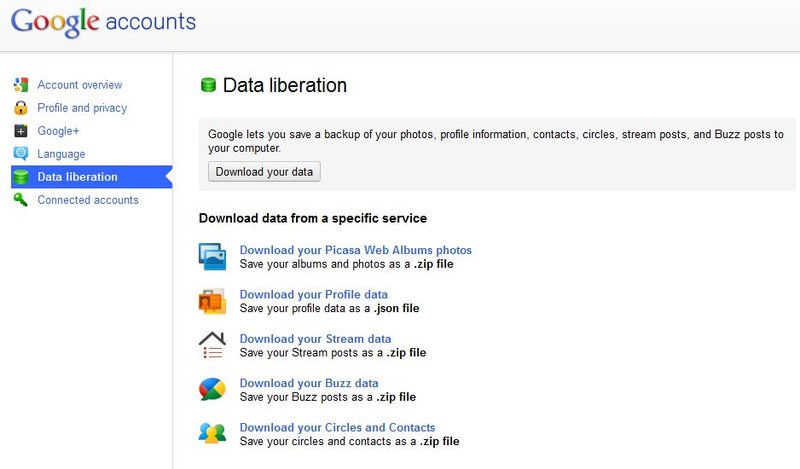Click the Buzz data colorful bubble icon

tap(212, 389)
